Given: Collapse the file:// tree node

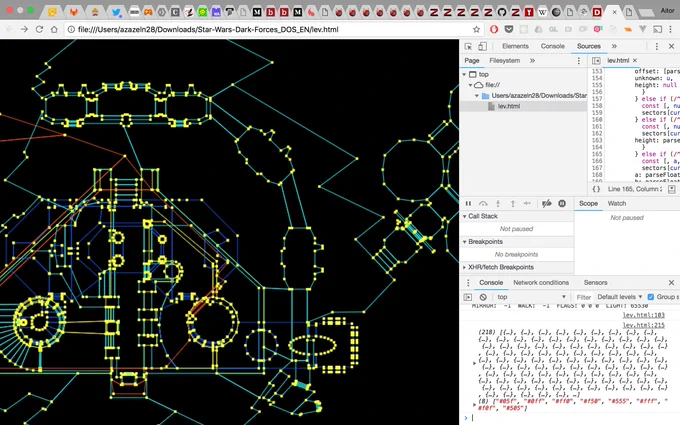Looking at the screenshot, I should pyautogui.click(x=471, y=85).
